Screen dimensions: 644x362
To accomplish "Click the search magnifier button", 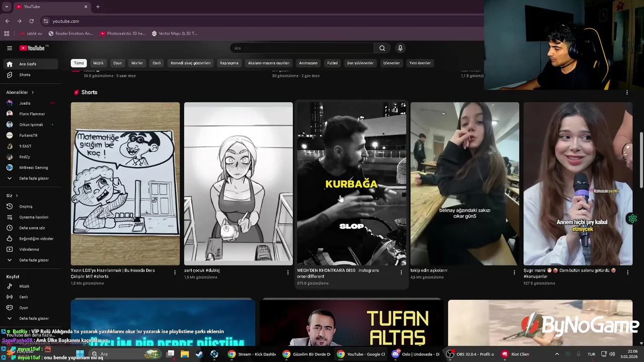I will point(382,48).
